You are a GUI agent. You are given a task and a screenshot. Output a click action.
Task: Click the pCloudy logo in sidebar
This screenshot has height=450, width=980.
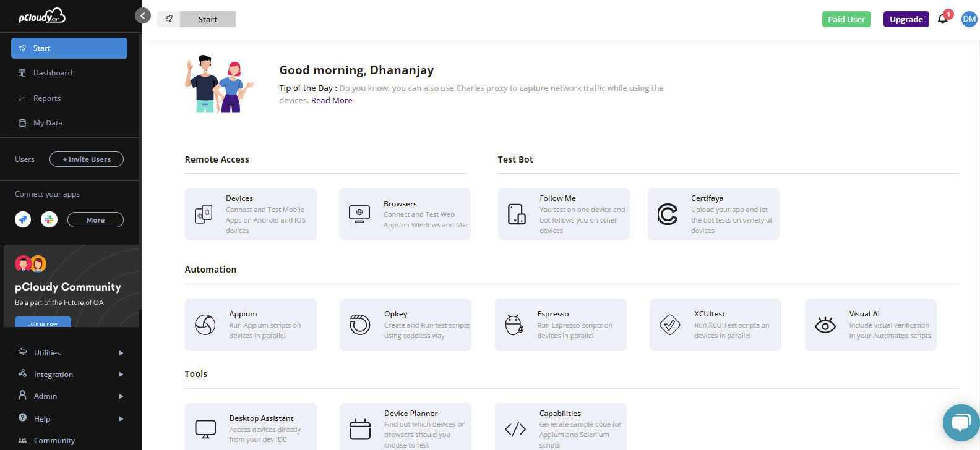pyautogui.click(x=41, y=15)
